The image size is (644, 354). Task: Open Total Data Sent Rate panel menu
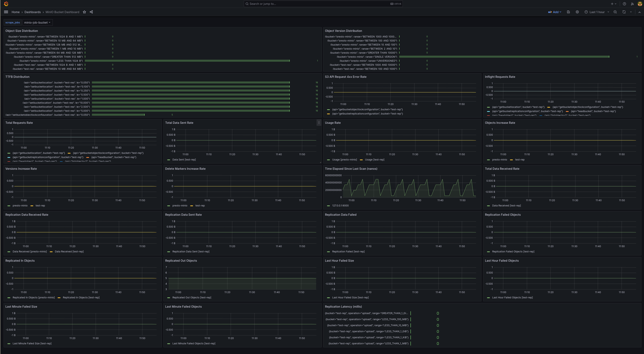(x=319, y=123)
